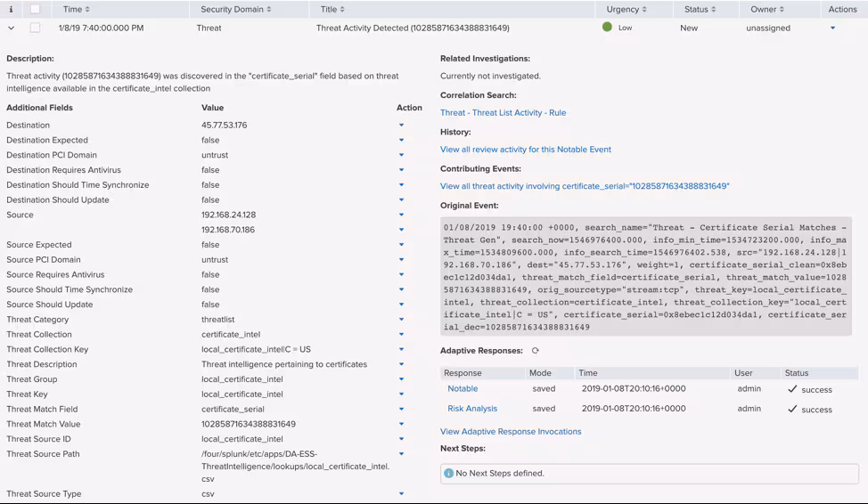Click info icon in Next Steps box
The image size is (868, 504).
click(x=448, y=473)
